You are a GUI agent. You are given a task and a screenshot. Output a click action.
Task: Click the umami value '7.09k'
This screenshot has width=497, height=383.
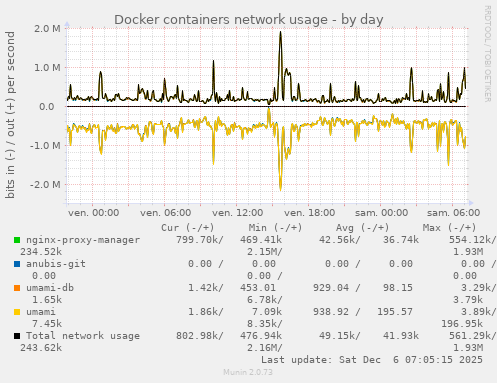point(267,312)
